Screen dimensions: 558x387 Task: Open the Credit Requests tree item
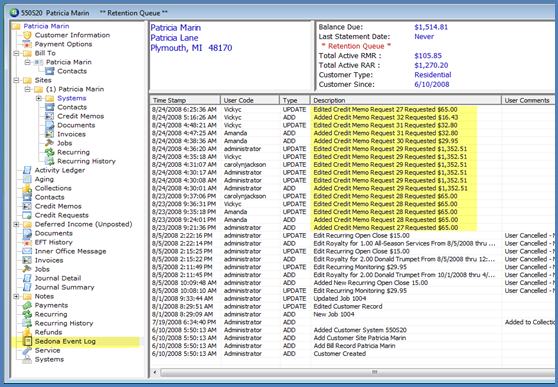tap(62, 215)
